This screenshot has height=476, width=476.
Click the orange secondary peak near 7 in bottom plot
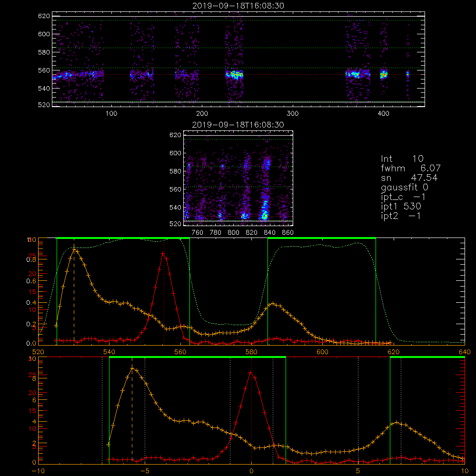click(397, 422)
